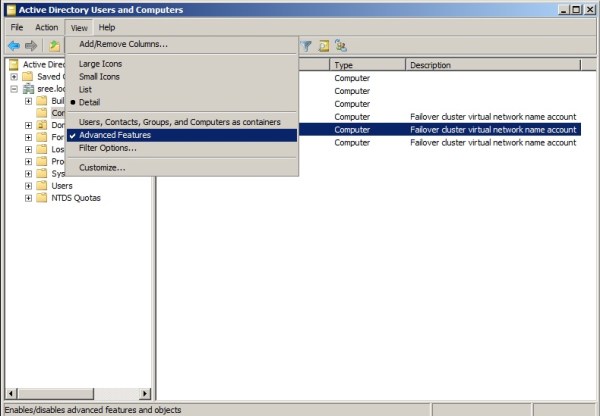This screenshot has width=600, height=416.
Task: Click the Up one level folder icon
Action: [54, 46]
